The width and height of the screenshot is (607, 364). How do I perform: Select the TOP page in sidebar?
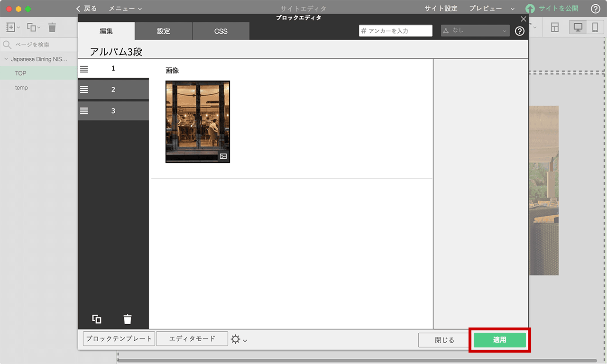(38, 73)
